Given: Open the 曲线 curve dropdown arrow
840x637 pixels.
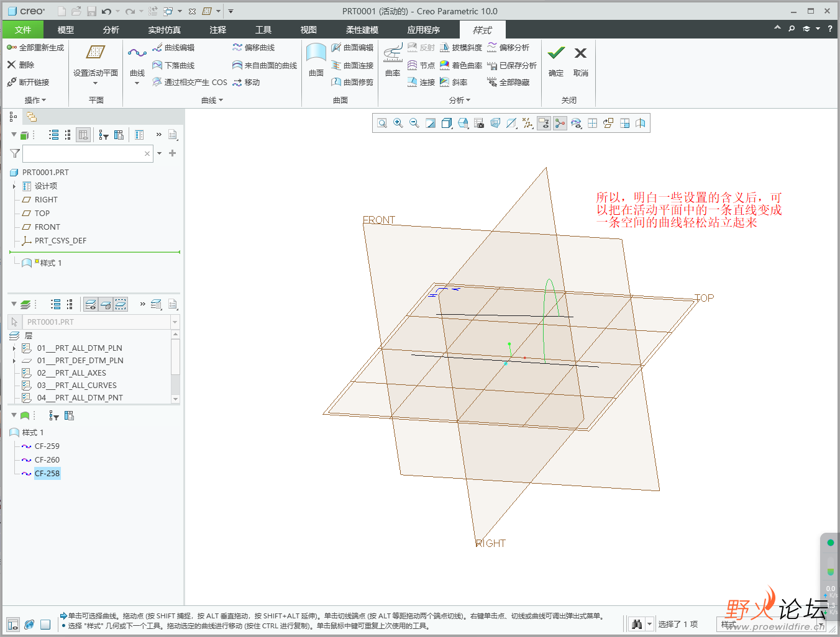Looking at the screenshot, I should click(137, 83).
